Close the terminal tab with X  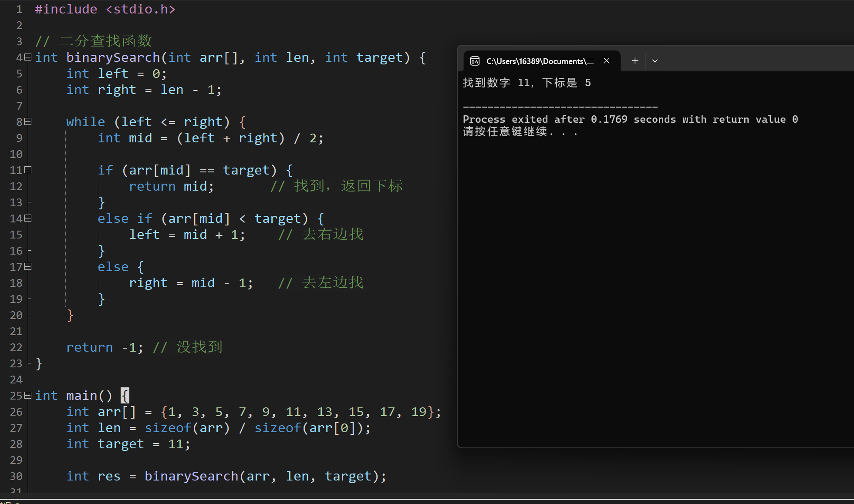tap(606, 61)
